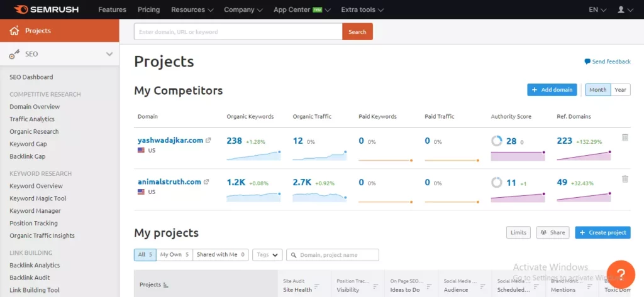Click the US flag under animalstruth.com
644x297 pixels.
142,192
